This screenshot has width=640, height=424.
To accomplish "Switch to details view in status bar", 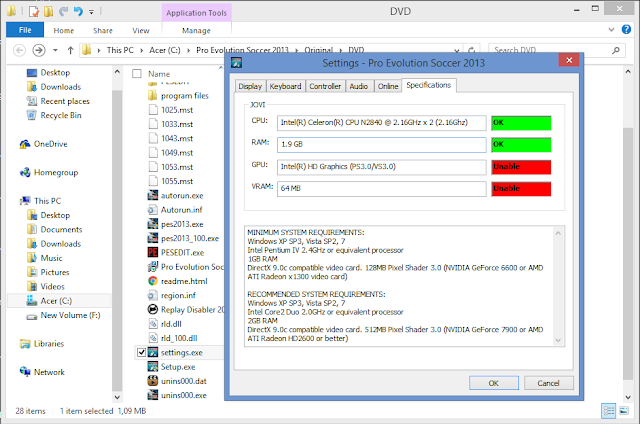I will click(609, 411).
